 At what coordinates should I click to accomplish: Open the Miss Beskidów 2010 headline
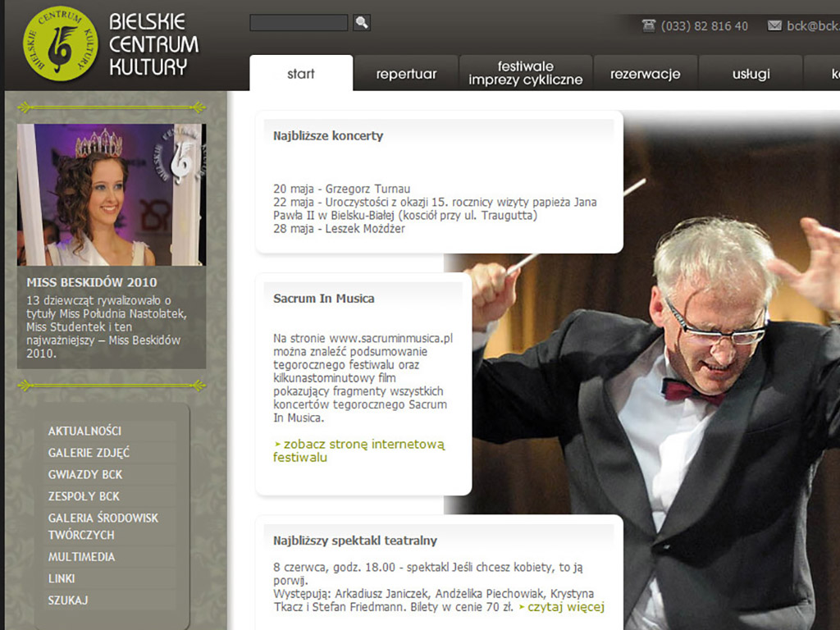[91, 283]
